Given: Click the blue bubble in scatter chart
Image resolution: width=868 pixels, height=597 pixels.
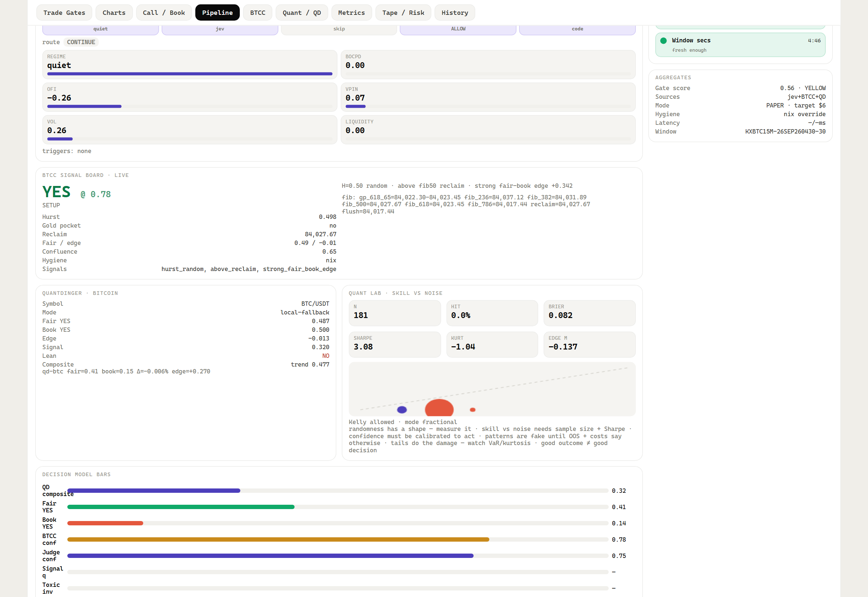Looking at the screenshot, I should 402,410.
